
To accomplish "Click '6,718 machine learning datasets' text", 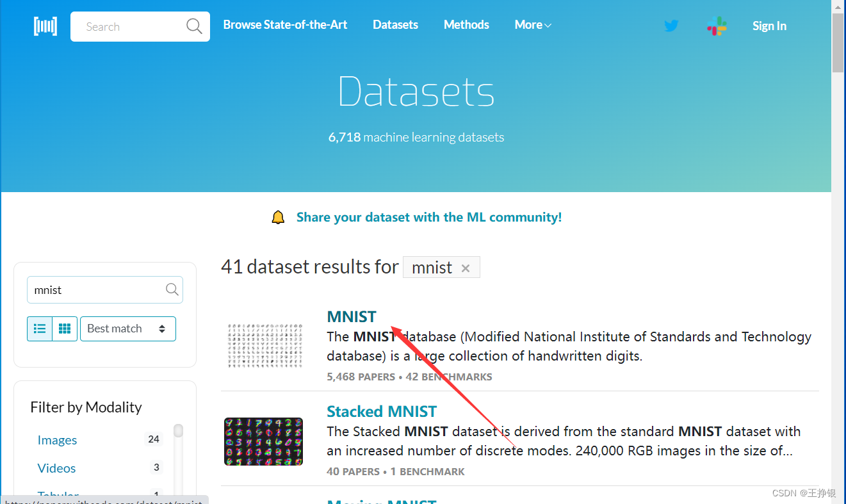I will (x=416, y=137).
